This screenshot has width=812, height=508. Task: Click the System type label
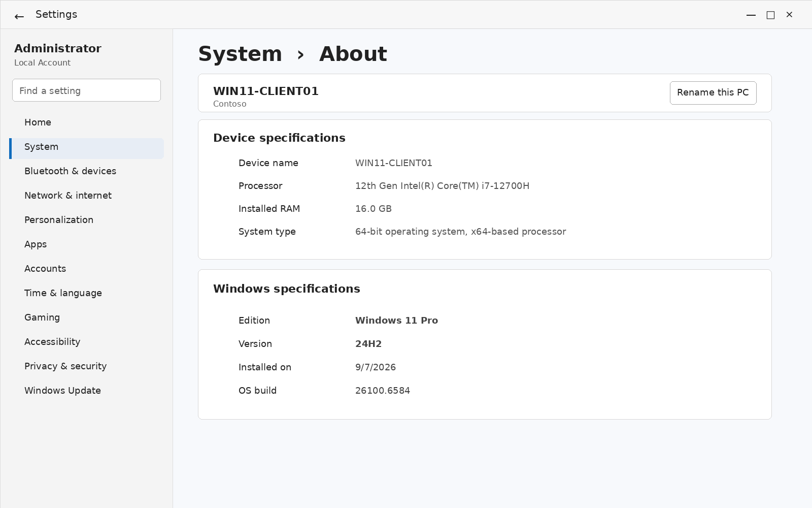pos(267,232)
